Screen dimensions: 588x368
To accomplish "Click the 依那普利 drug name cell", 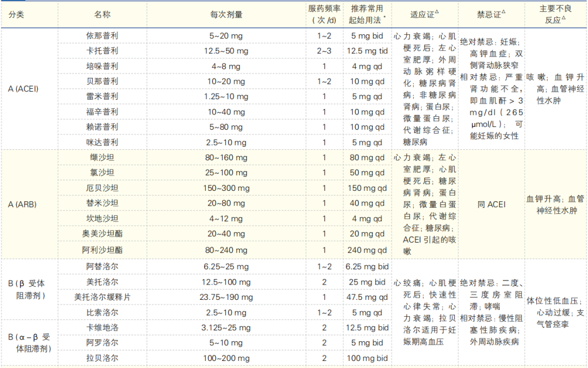I will (102, 35).
